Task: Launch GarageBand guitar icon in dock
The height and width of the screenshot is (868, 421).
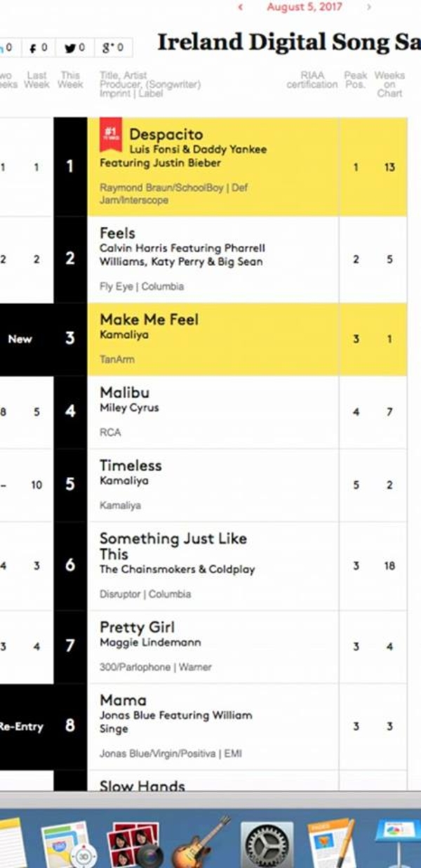Action: click(201, 843)
